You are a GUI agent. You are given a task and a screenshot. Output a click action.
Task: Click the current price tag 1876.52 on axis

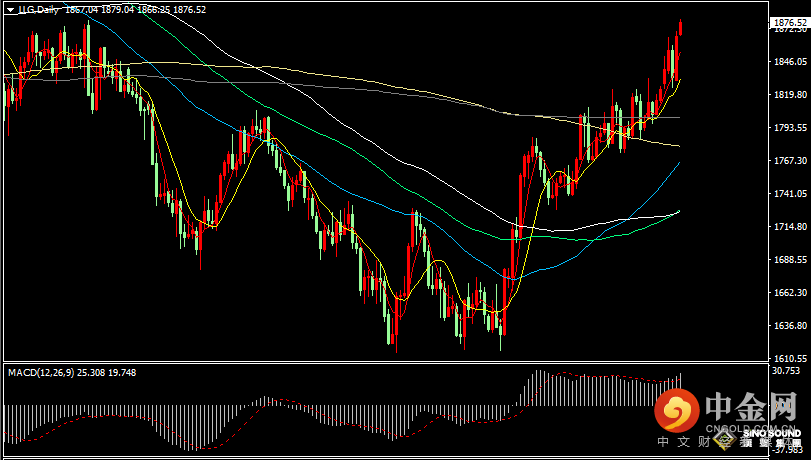(x=790, y=22)
